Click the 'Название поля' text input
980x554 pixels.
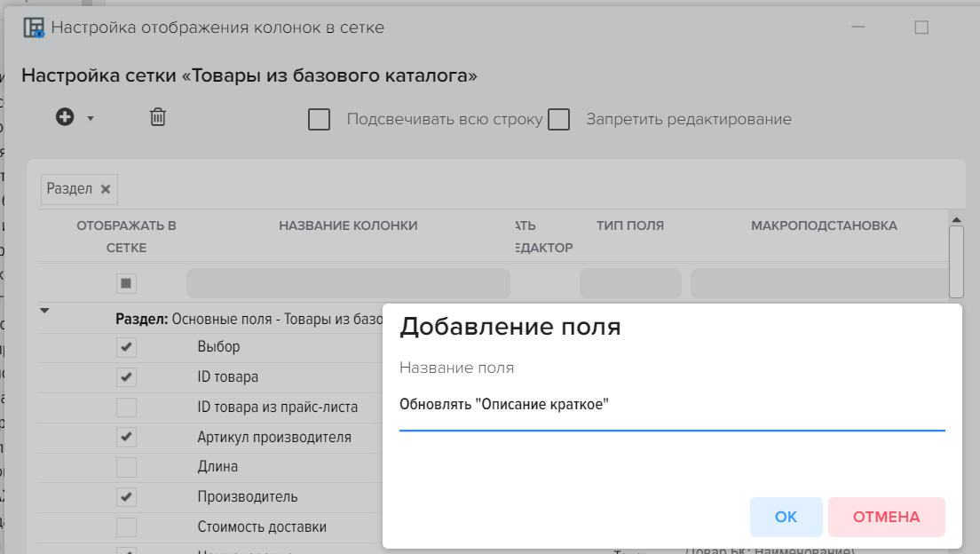coord(671,406)
